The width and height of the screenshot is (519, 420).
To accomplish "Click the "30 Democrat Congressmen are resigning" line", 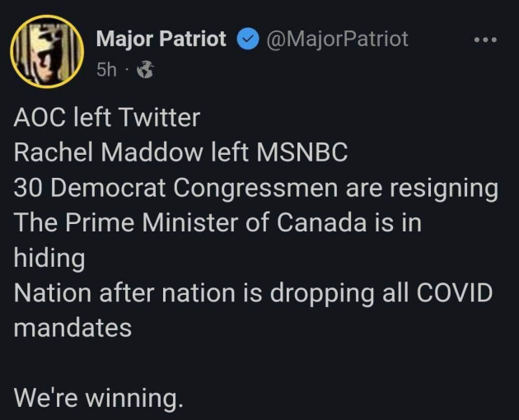I will click(255, 189).
